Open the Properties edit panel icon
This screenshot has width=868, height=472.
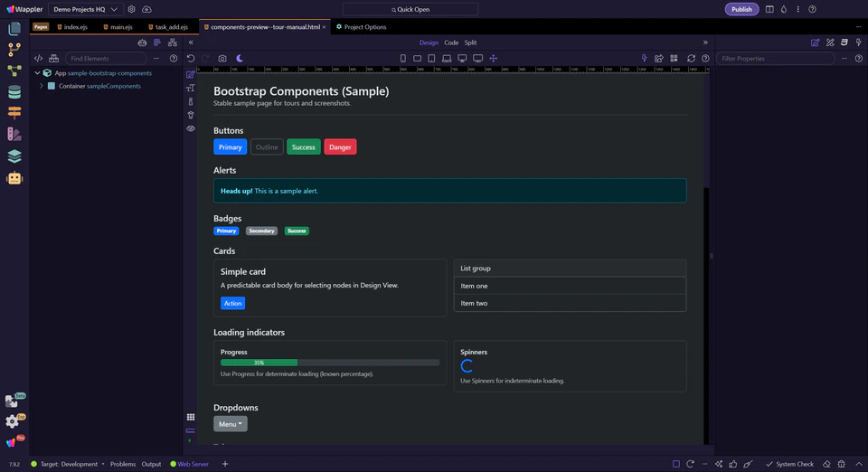[816, 42]
